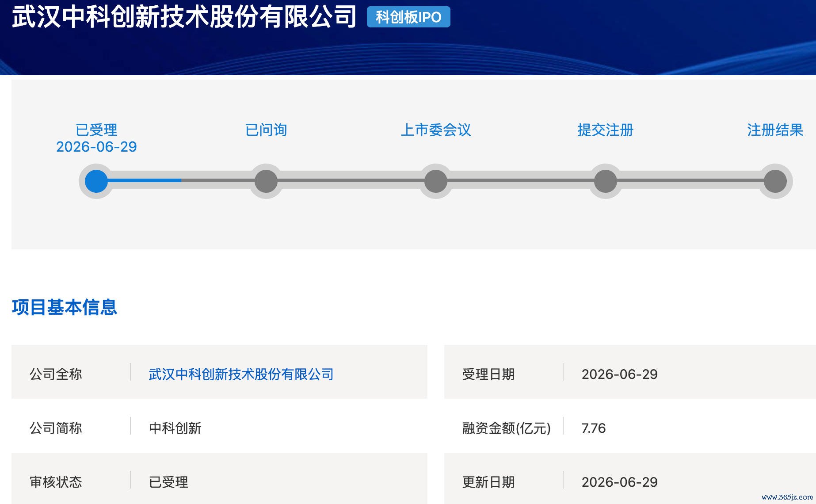Image resolution: width=816 pixels, height=504 pixels.
Task: Click the 受理日期 value 2026-06-29
Action: (x=619, y=374)
